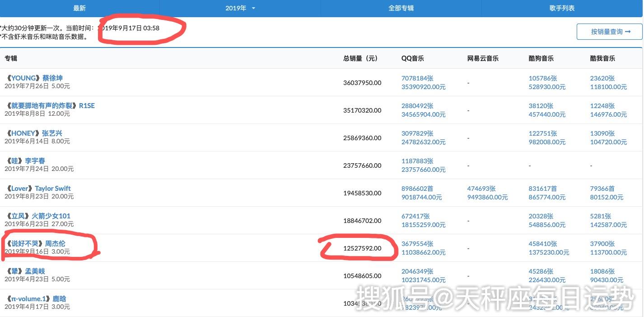Click QQ音乐 sales 1187883张 for 哇
Image resolution: width=644 pixels, height=317 pixels.
pyautogui.click(x=417, y=161)
